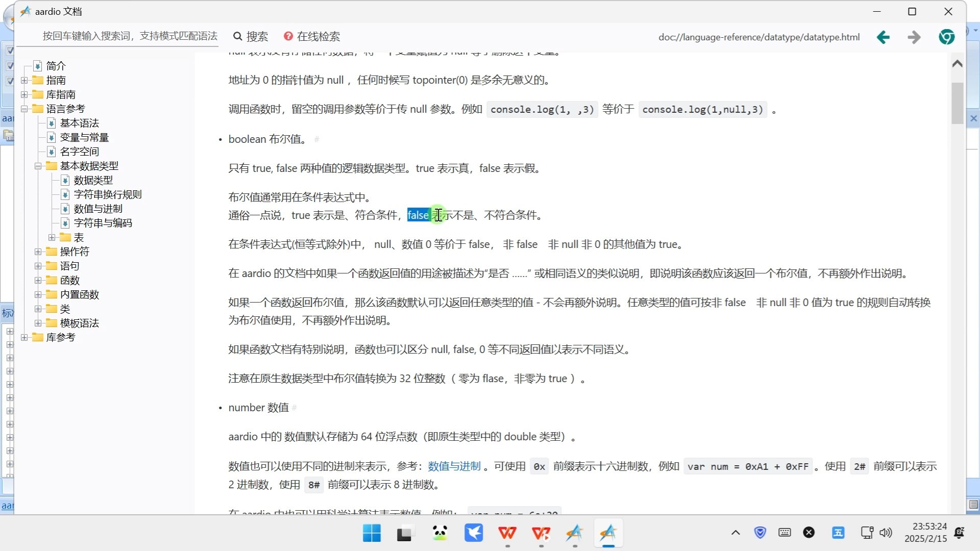Click the forward navigation arrow

[914, 37]
